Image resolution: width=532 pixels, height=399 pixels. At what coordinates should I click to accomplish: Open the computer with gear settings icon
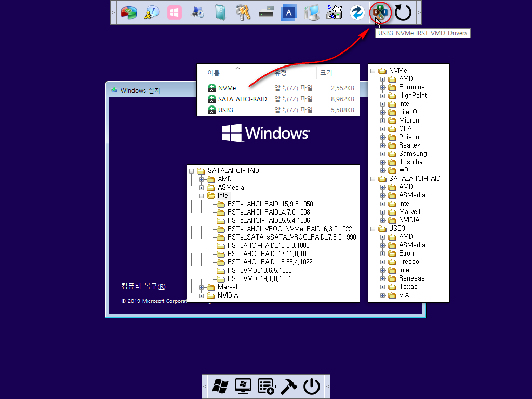point(197,12)
